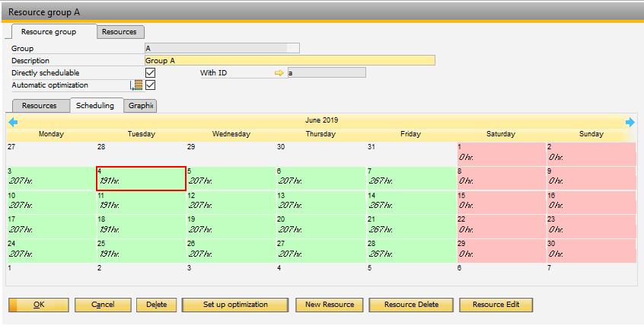
Task: Select Friday June 14 calendar cell
Action: (410, 201)
